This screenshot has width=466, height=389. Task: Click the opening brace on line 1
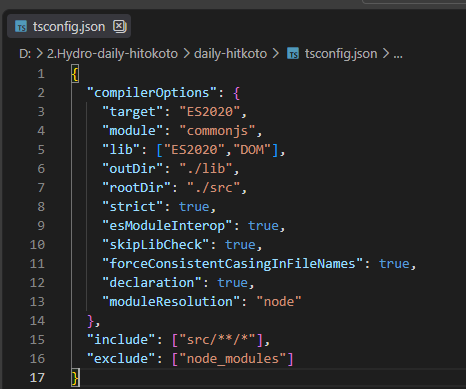75,74
